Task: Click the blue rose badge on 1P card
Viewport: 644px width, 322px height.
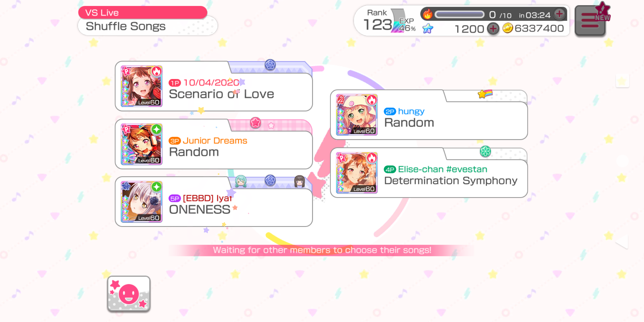Action: point(270,65)
